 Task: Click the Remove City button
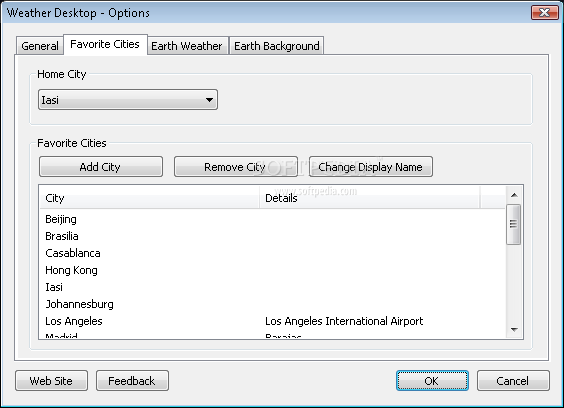236,167
